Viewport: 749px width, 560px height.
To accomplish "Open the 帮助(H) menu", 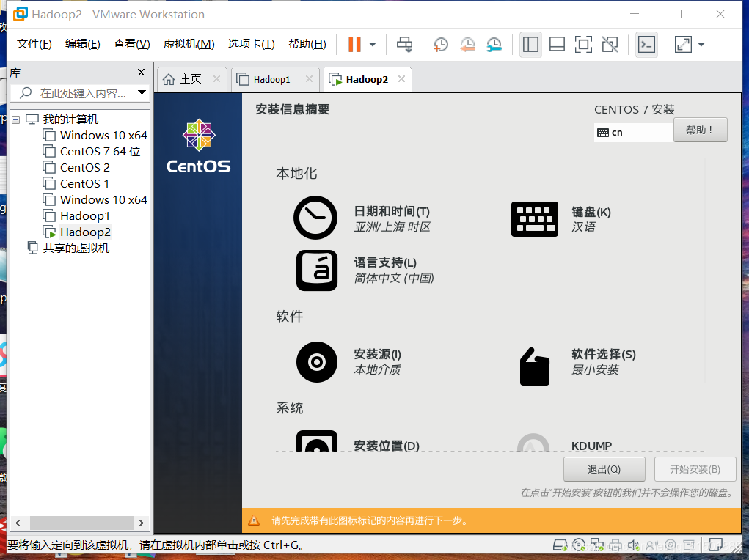I will click(x=307, y=44).
